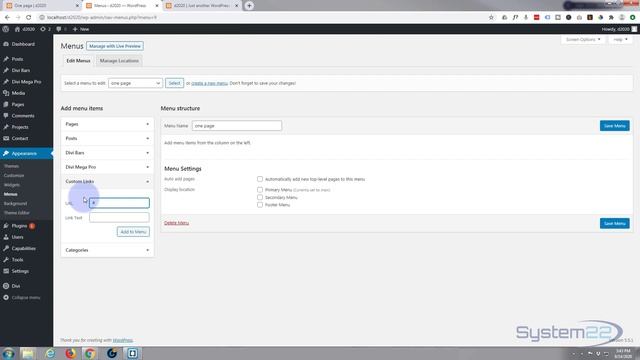Open Customize under Appearance submenu

(14, 176)
